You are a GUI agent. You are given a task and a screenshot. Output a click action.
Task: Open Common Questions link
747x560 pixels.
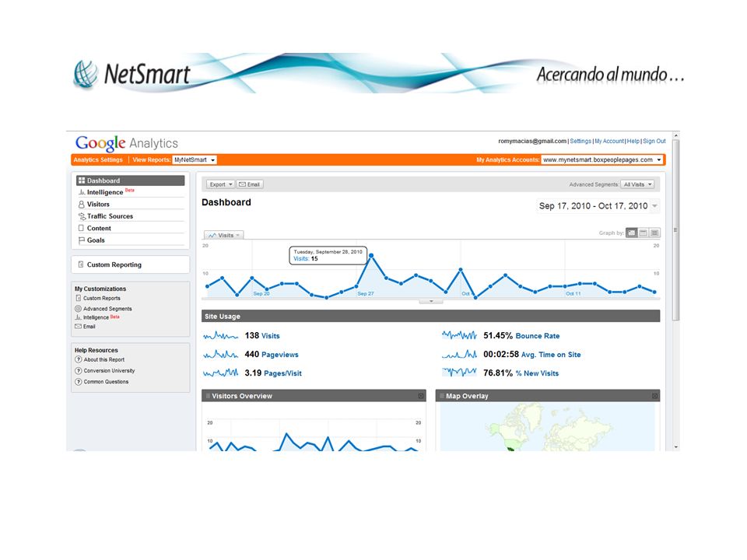(x=107, y=381)
